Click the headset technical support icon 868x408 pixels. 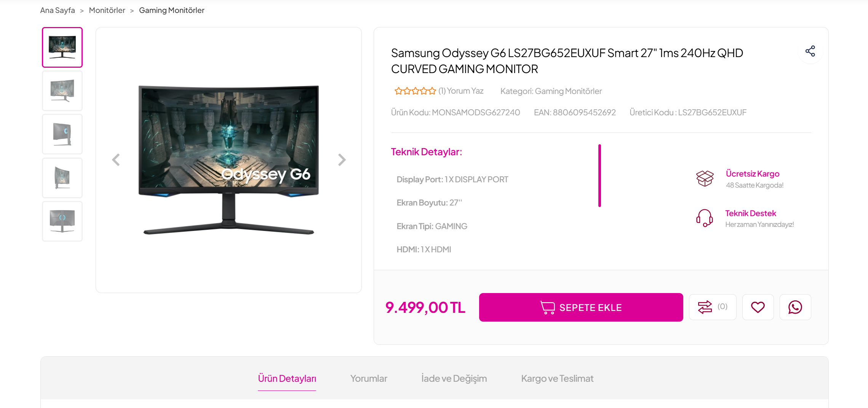(705, 218)
